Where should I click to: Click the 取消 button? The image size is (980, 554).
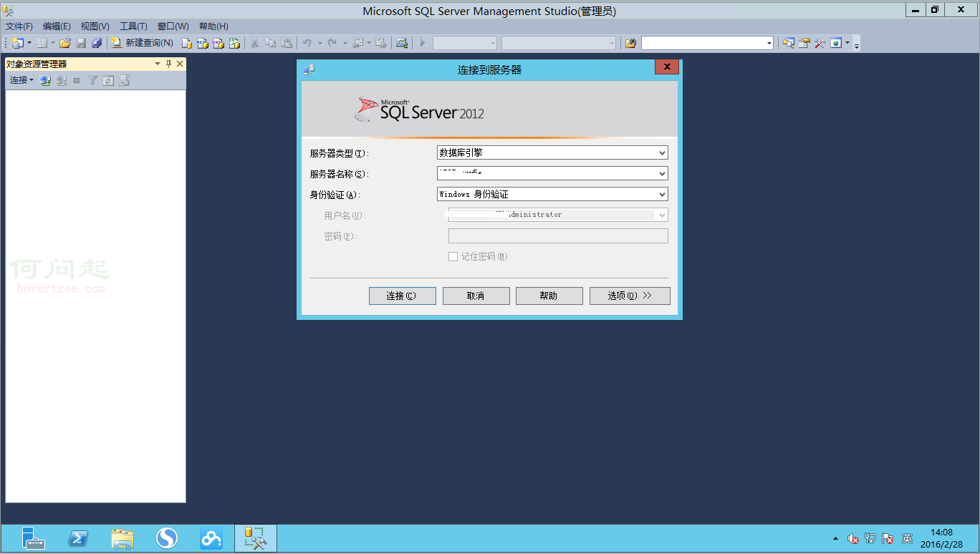(476, 296)
